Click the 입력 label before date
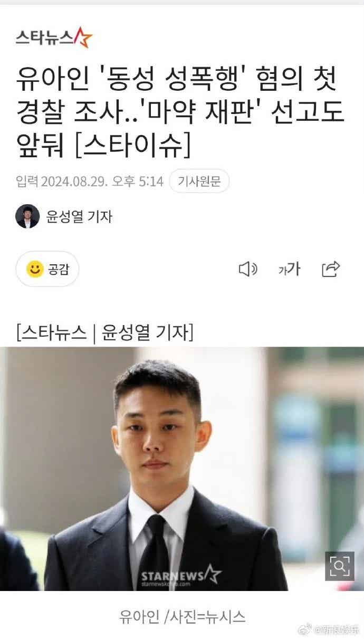The height and width of the screenshot is (639, 364). coord(27,182)
